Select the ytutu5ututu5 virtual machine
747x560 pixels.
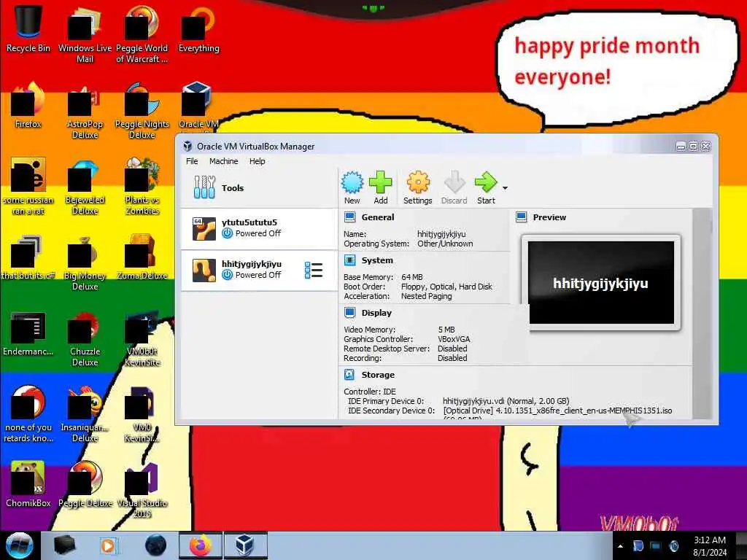pos(259,228)
